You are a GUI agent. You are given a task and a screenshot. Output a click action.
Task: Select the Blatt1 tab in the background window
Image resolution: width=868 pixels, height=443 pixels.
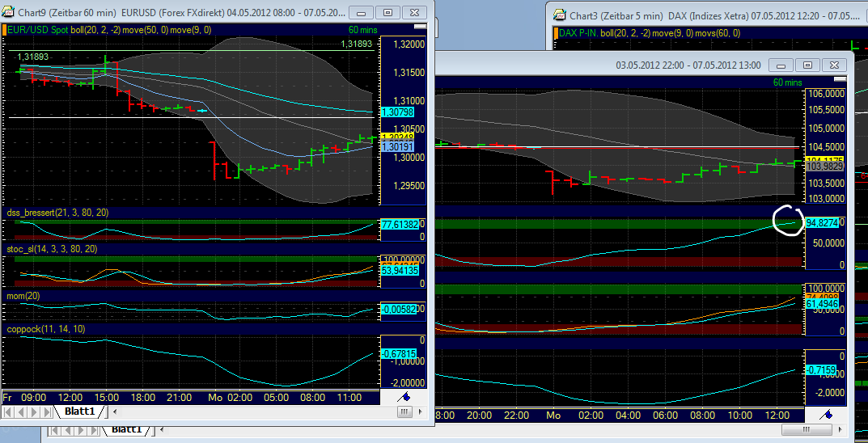(x=127, y=429)
